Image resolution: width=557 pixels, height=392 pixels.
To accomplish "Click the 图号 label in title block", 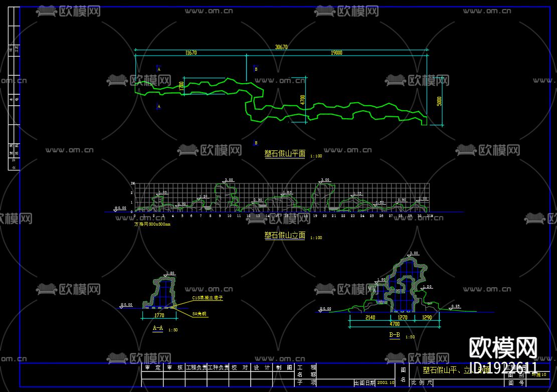I will pyautogui.click(x=516, y=383).
